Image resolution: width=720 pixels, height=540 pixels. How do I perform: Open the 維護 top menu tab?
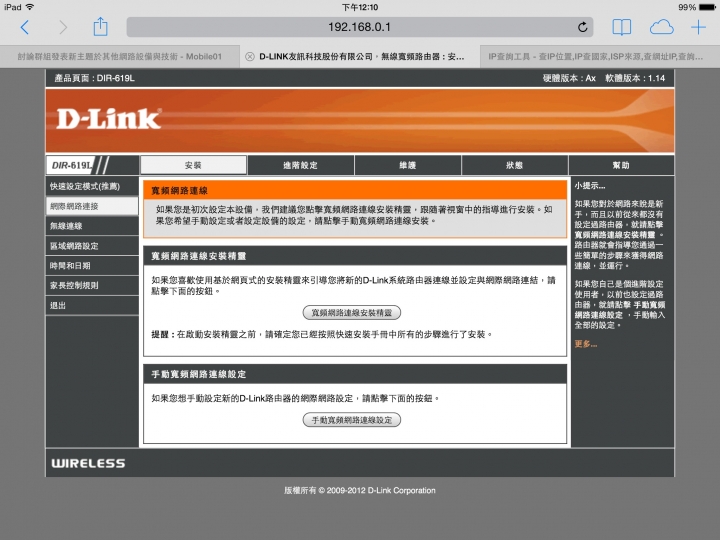[x=408, y=165]
